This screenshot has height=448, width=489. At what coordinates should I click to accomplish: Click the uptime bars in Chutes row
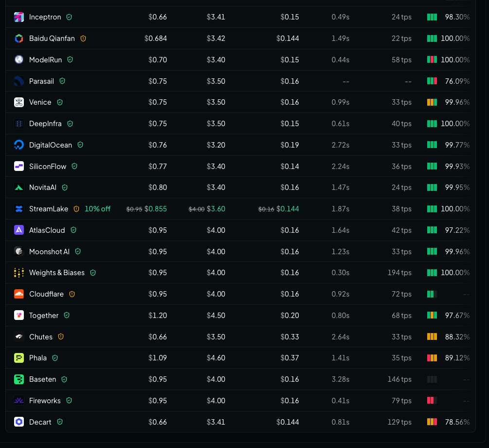point(432,336)
